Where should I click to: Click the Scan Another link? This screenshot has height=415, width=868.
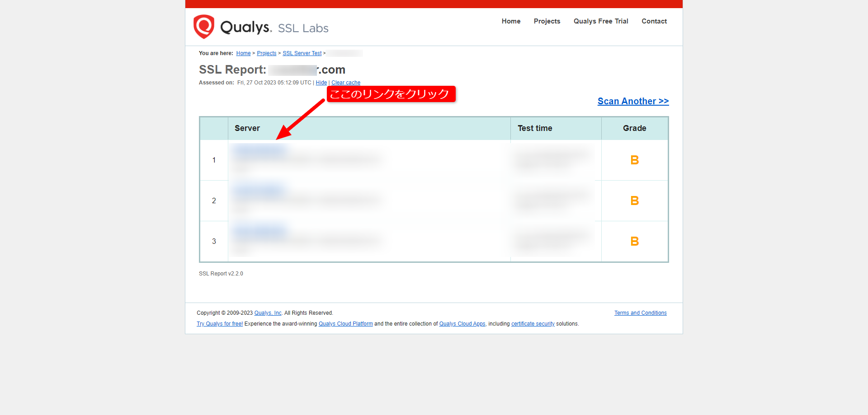coord(633,101)
